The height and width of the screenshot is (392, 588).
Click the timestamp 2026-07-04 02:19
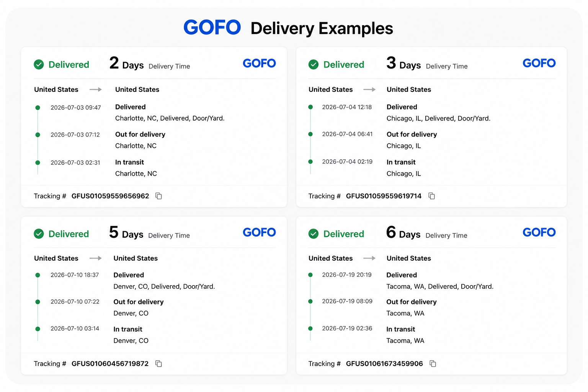point(347,162)
